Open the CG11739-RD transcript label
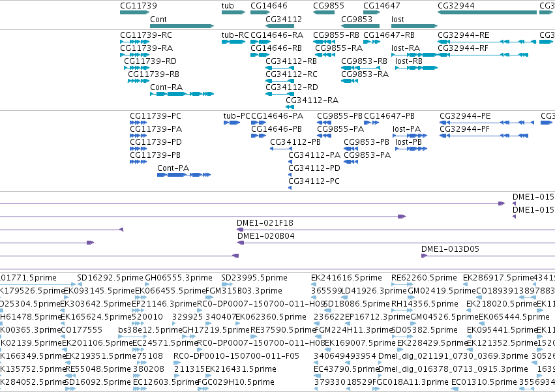The width and height of the screenshot is (555, 392). click(x=150, y=61)
